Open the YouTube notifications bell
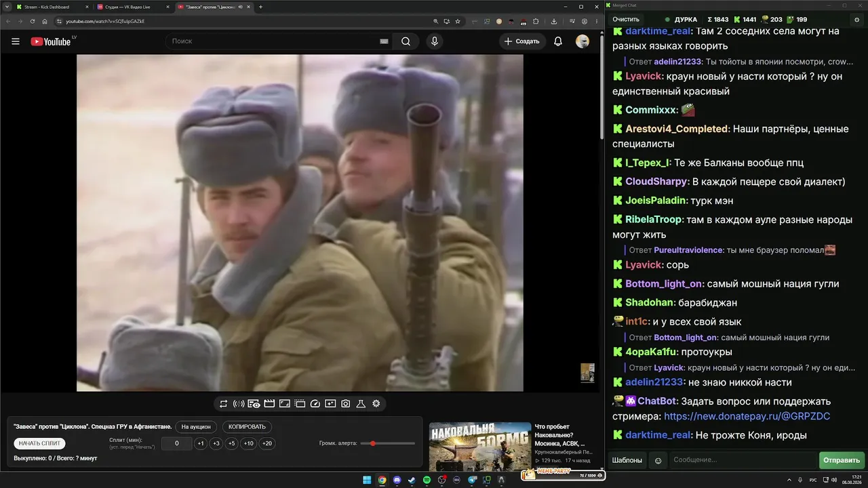Screen dimensions: 868x488 558,41
